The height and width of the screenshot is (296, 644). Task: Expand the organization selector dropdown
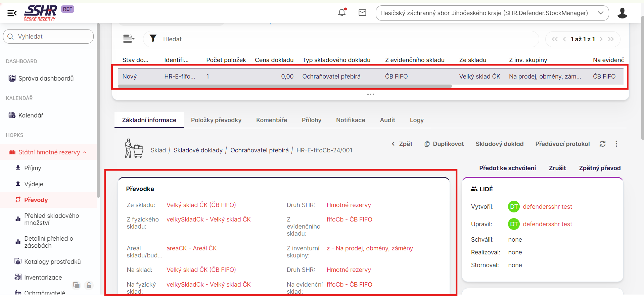coord(601,13)
